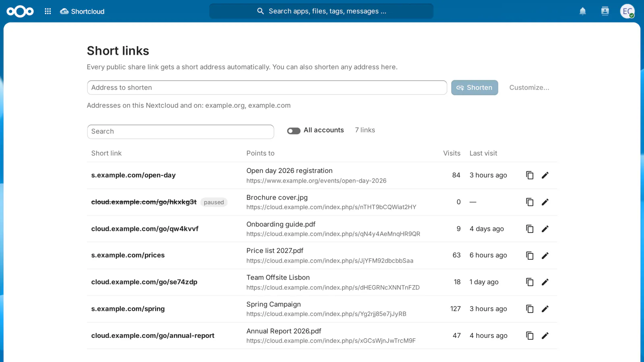
Task: Select the s.example.com/spring short link
Action: tap(128, 309)
